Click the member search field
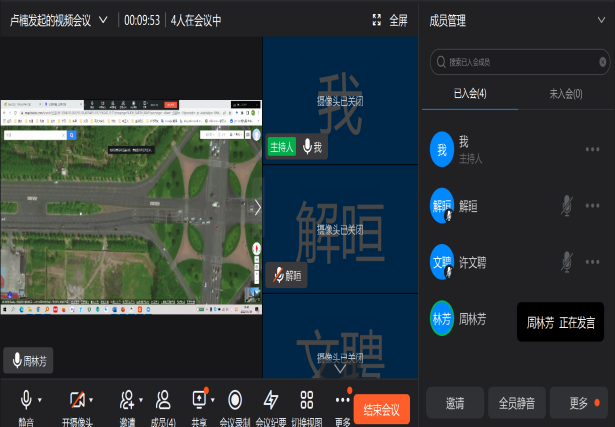The image size is (615, 427). (x=520, y=62)
